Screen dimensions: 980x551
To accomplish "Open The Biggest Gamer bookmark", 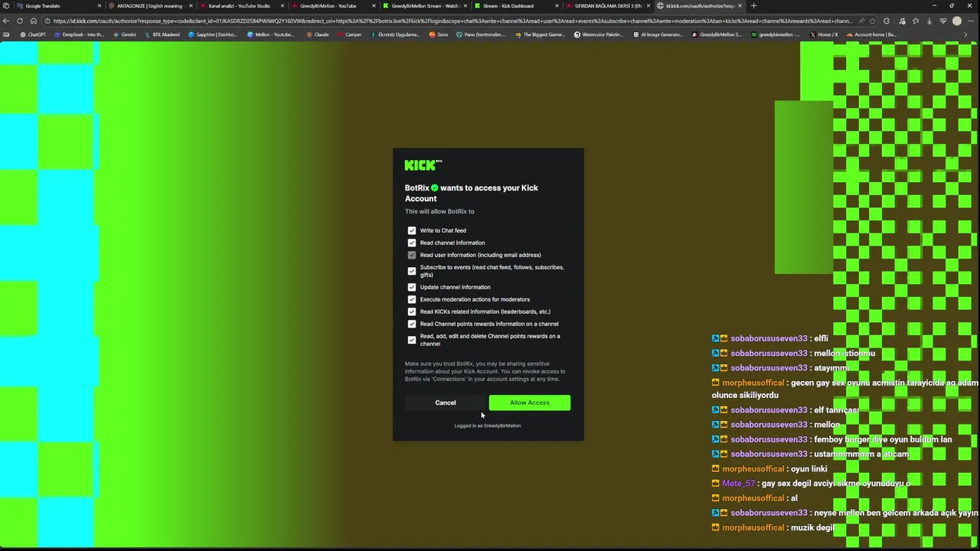I will coord(541,34).
